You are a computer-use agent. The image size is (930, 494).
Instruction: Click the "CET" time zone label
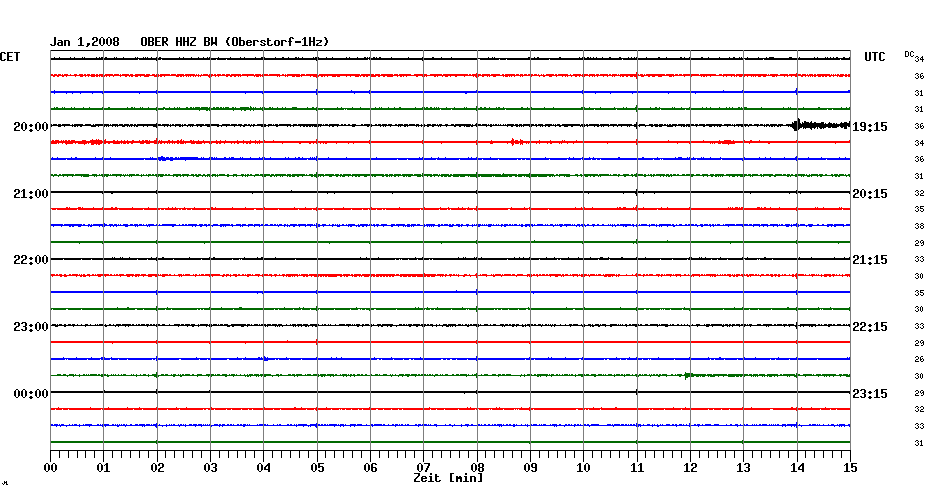(10, 57)
